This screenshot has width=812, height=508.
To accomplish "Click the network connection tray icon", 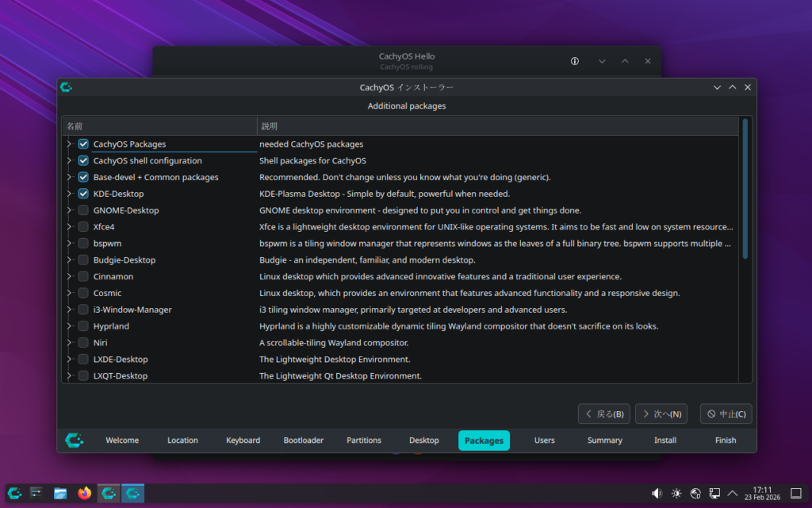I will pos(714,493).
